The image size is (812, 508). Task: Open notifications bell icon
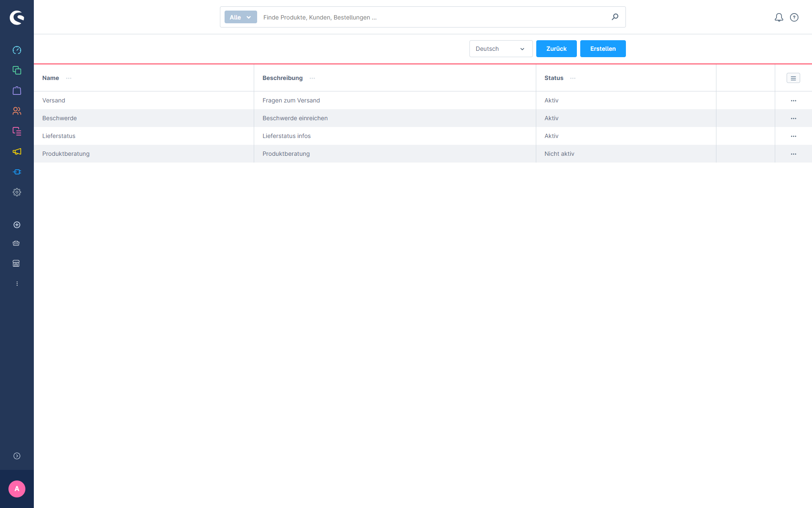[x=779, y=17]
